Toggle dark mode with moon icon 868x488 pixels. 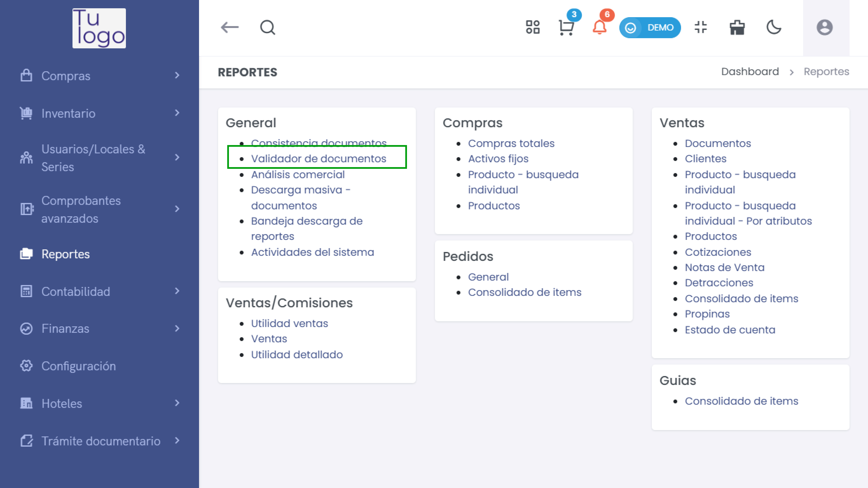[774, 27]
